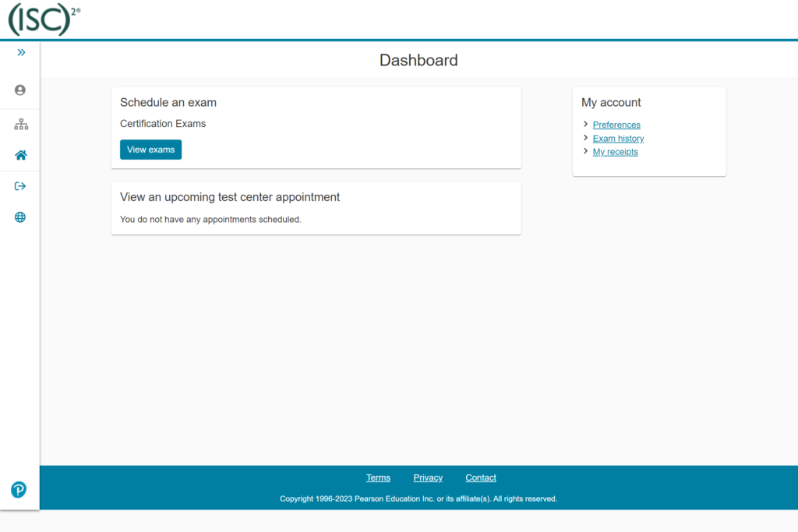
Task: Click the Pearson P logo icon
Action: (19, 489)
